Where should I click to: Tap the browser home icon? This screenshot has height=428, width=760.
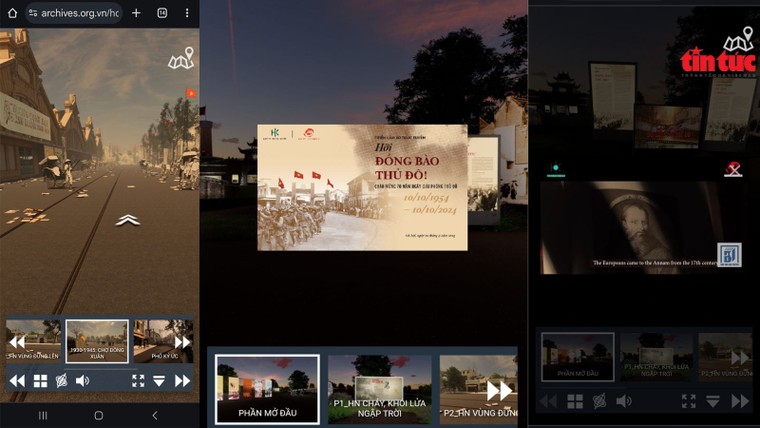tap(14, 13)
